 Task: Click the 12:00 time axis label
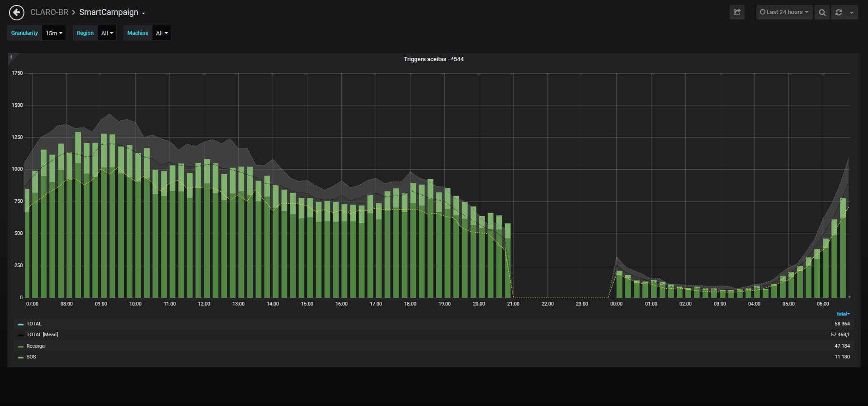tap(204, 304)
